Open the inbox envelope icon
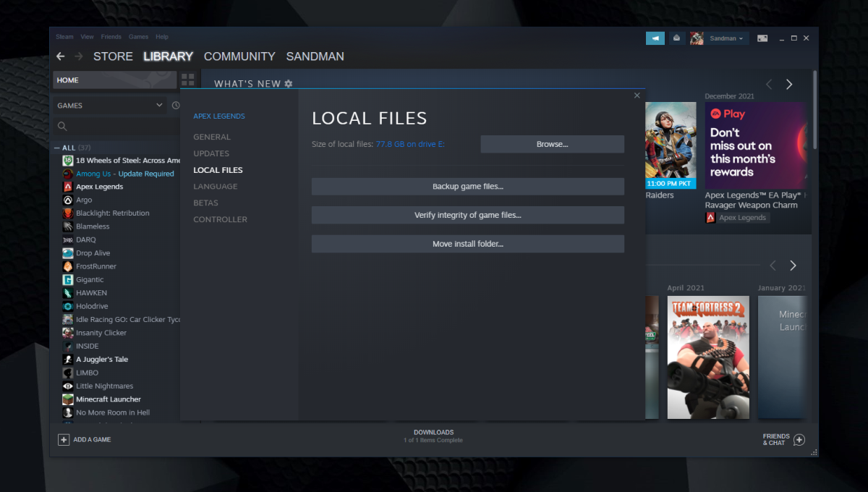Viewport: 868px width, 492px height. [676, 38]
